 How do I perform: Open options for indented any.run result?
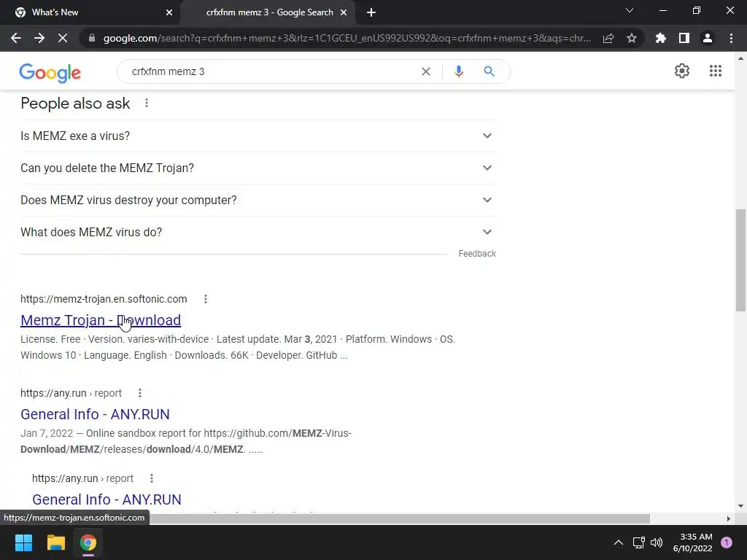point(152,478)
